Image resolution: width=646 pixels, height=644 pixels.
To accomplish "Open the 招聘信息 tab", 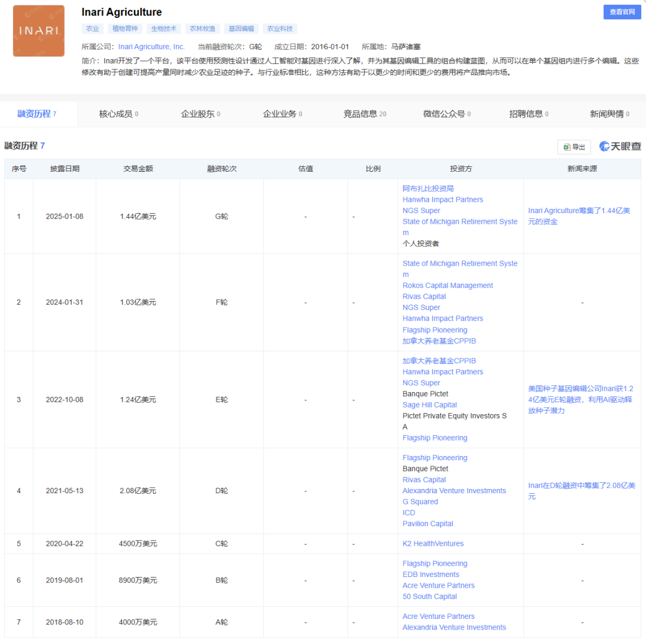I will (x=525, y=113).
